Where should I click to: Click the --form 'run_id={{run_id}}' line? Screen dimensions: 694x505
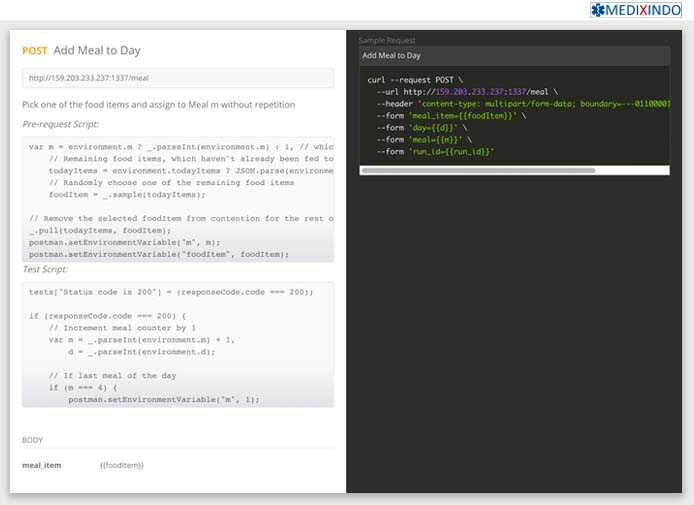pos(435,152)
